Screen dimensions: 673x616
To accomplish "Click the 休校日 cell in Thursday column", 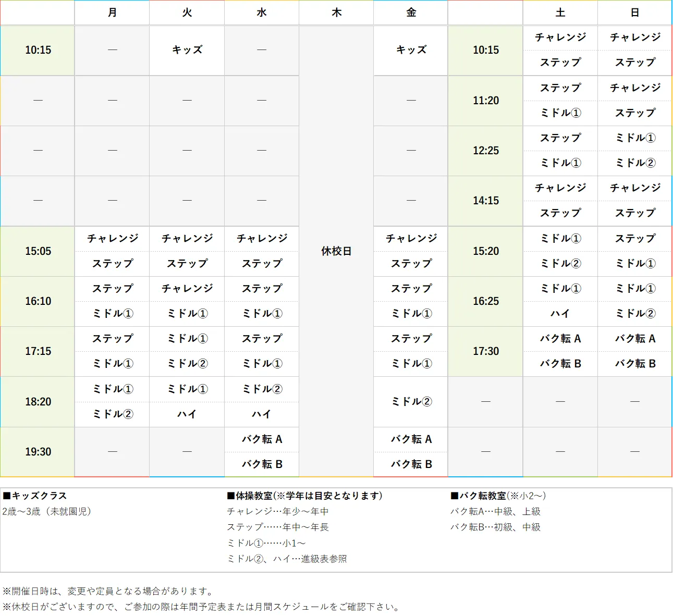I will coord(336,251).
